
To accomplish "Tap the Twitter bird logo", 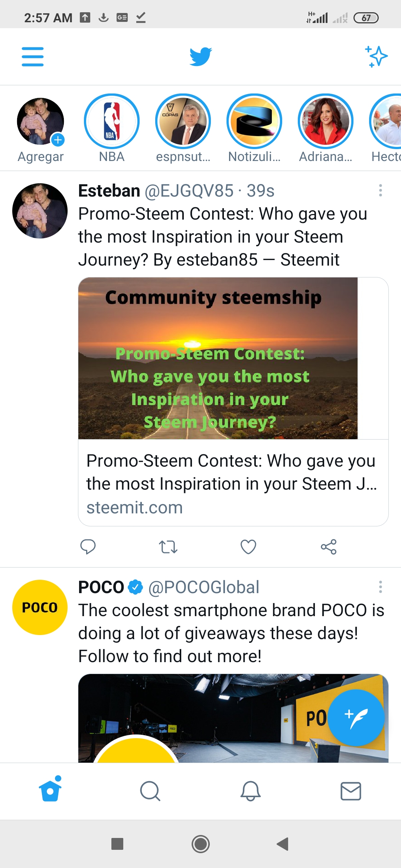I will tap(200, 57).
